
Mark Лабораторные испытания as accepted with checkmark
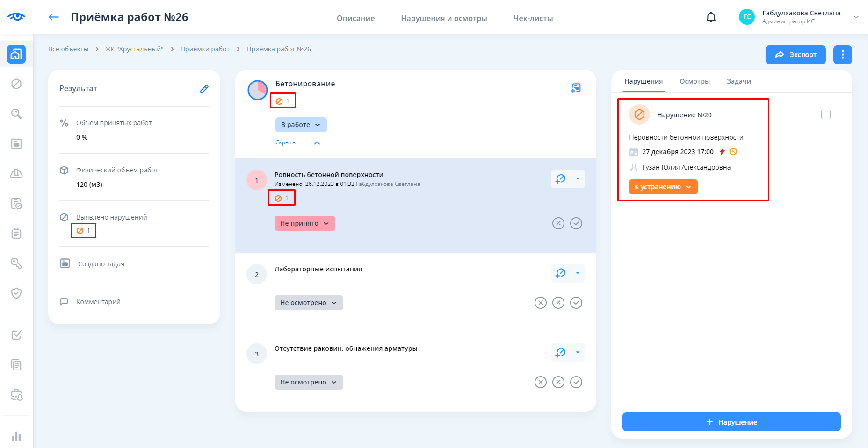pos(576,303)
